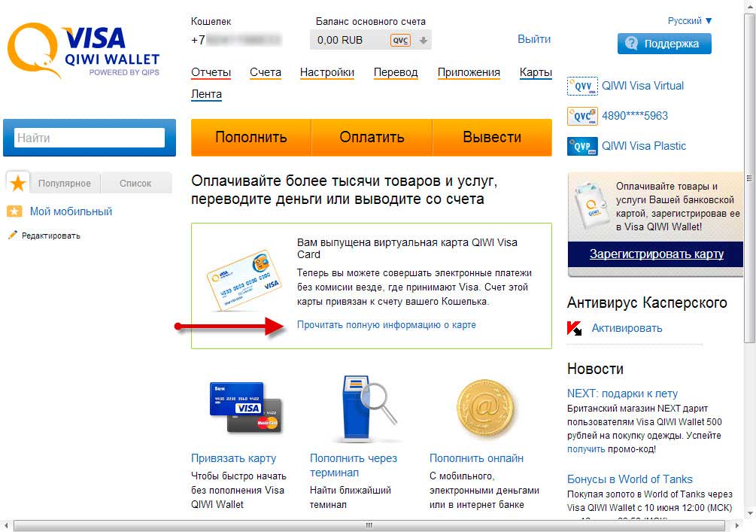Click the Новости heading

click(x=595, y=369)
